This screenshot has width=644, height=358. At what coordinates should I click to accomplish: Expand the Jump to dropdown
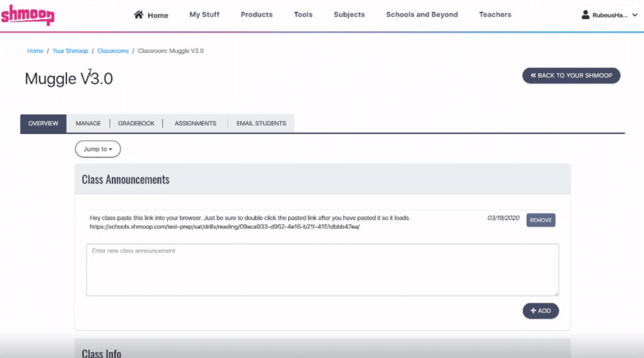[x=98, y=149]
